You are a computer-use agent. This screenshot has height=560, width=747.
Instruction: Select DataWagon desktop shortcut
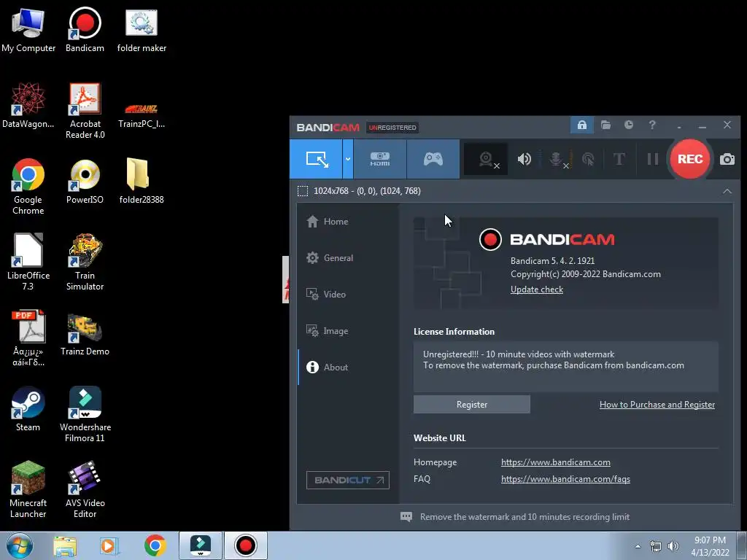click(x=28, y=106)
